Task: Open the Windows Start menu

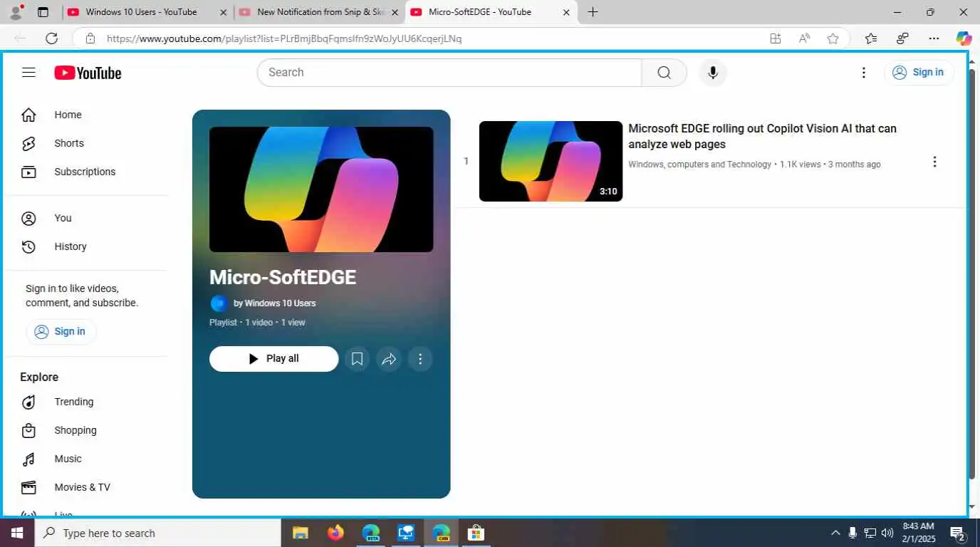Action: (x=16, y=533)
